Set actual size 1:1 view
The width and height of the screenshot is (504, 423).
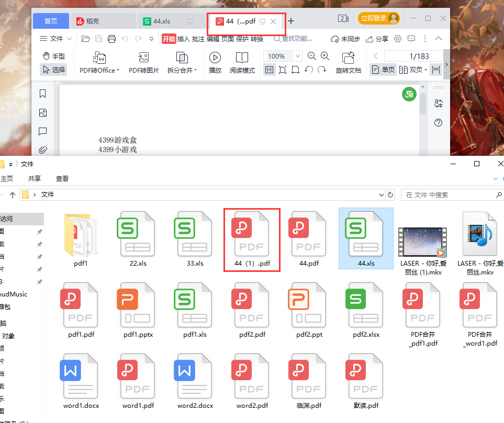click(x=270, y=70)
